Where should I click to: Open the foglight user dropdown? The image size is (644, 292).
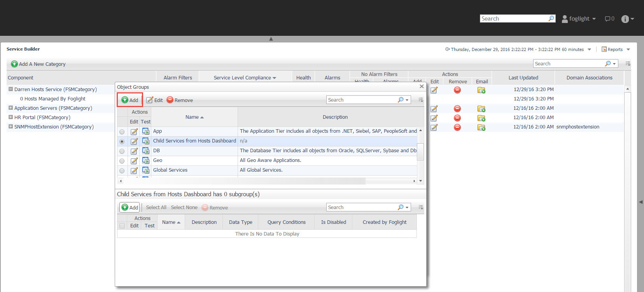579,19
